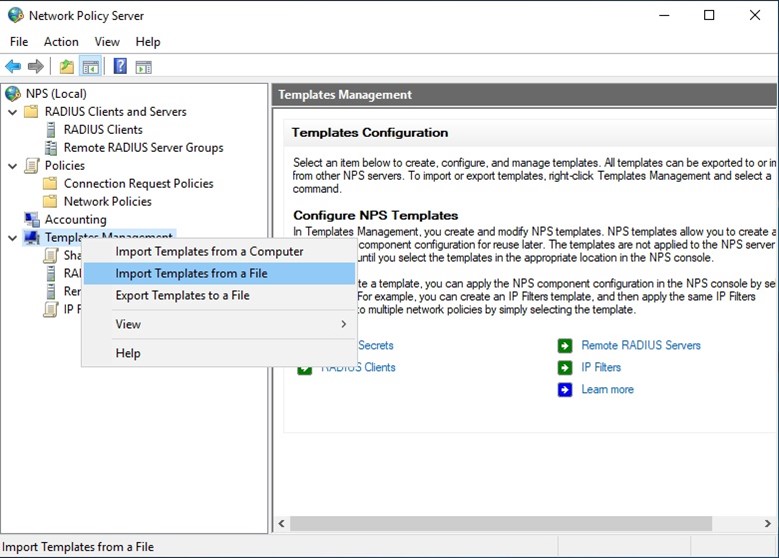
Task: Open the Learn more link
Action: pos(608,389)
